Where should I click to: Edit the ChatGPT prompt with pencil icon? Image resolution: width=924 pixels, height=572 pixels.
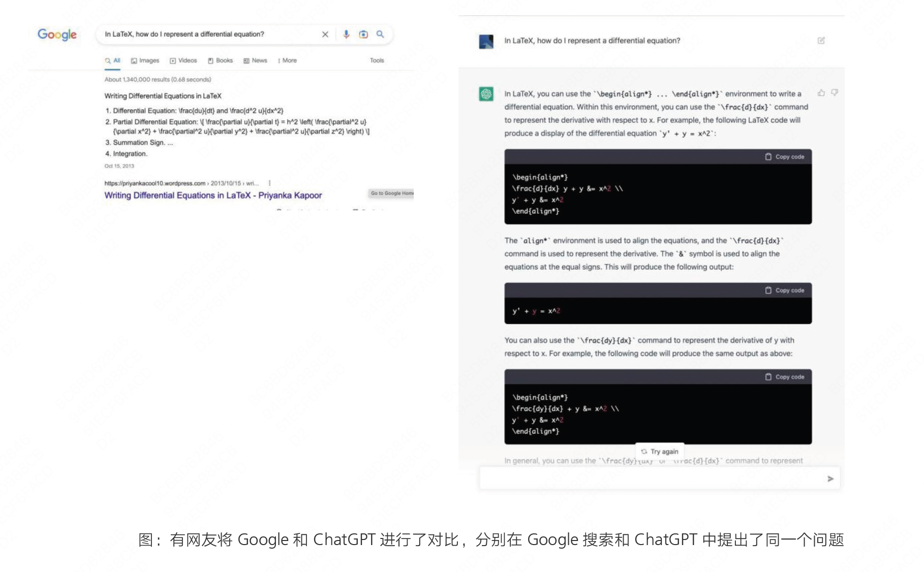click(x=821, y=41)
